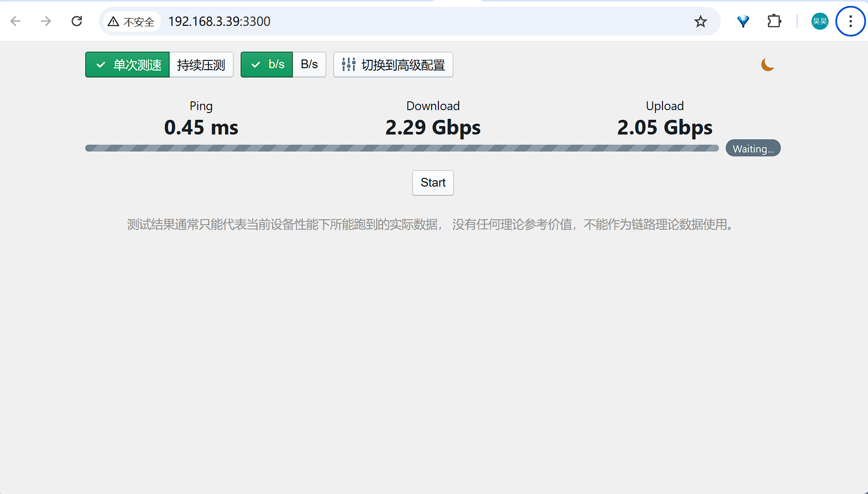Click the Download value 2.29 Gbps
The width and height of the screenshot is (868, 494).
(x=433, y=128)
